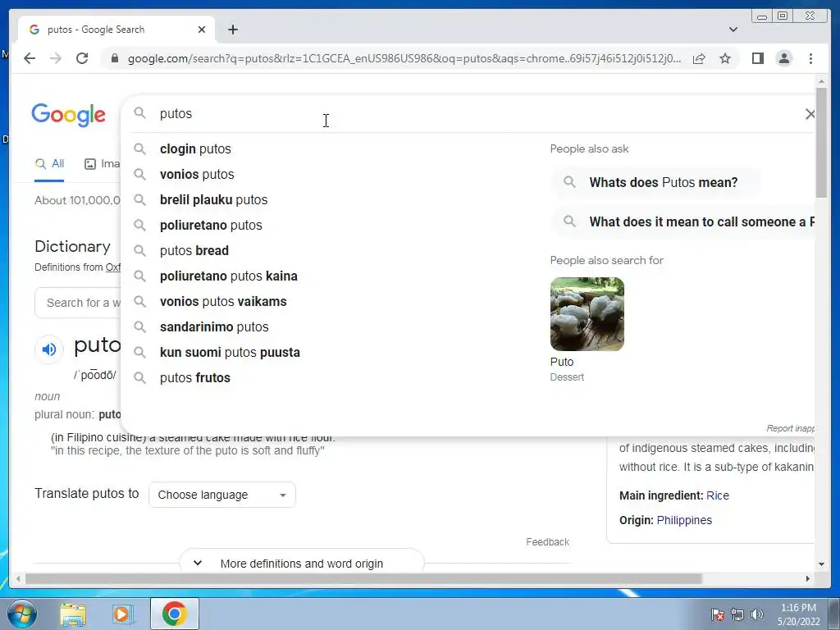840x630 pixels.
Task: Close the putos - Google Search tab
Action: click(202, 30)
